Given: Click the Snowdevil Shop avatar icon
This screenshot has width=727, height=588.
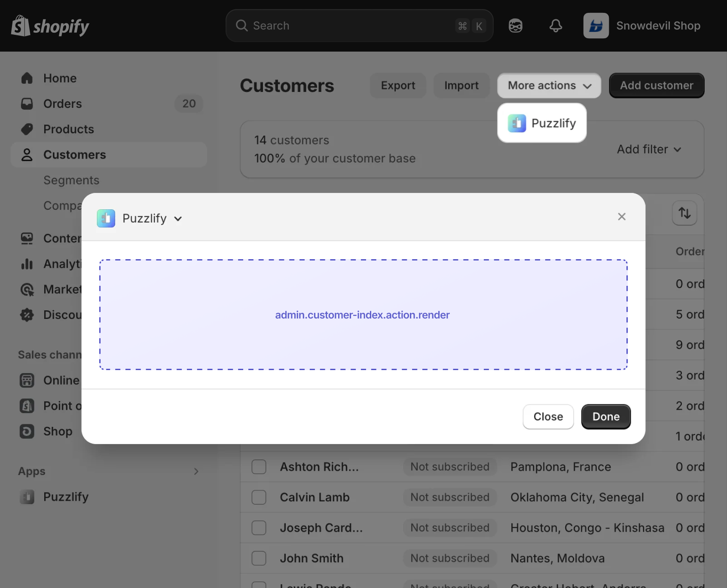Looking at the screenshot, I should [x=596, y=26].
